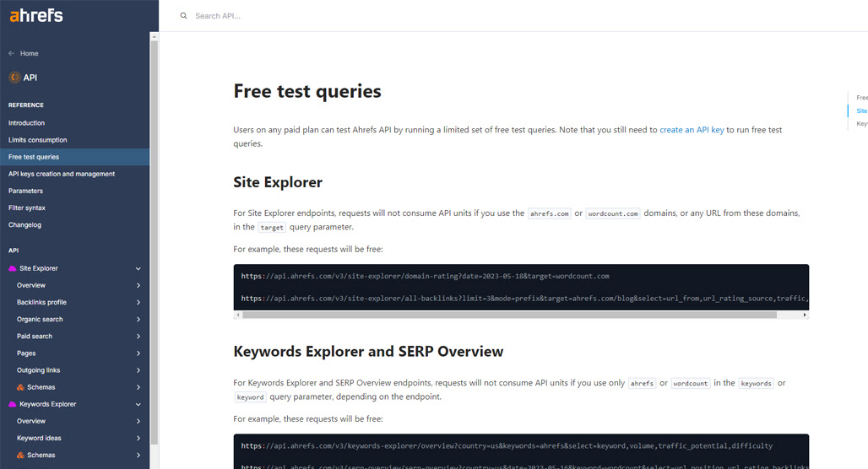The height and width of the screenshot is (469, 868).
Task: Open the Changelog page
Action: point(25,225)
